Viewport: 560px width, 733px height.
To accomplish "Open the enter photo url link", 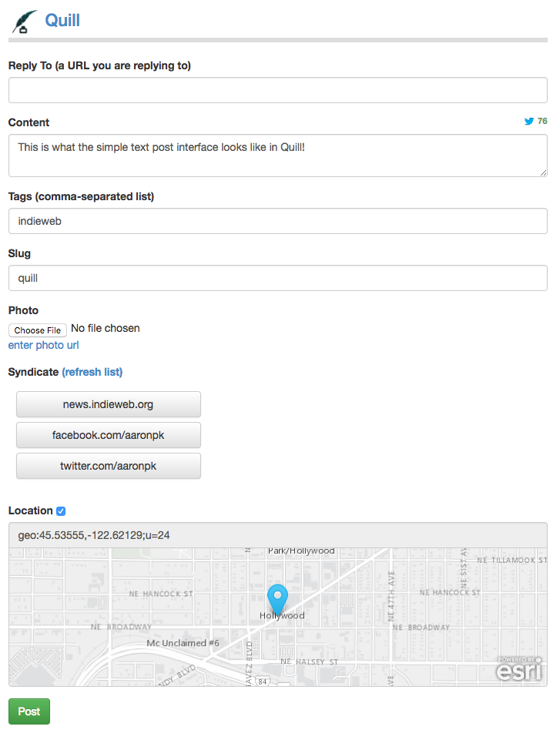I will pos(43,345).
